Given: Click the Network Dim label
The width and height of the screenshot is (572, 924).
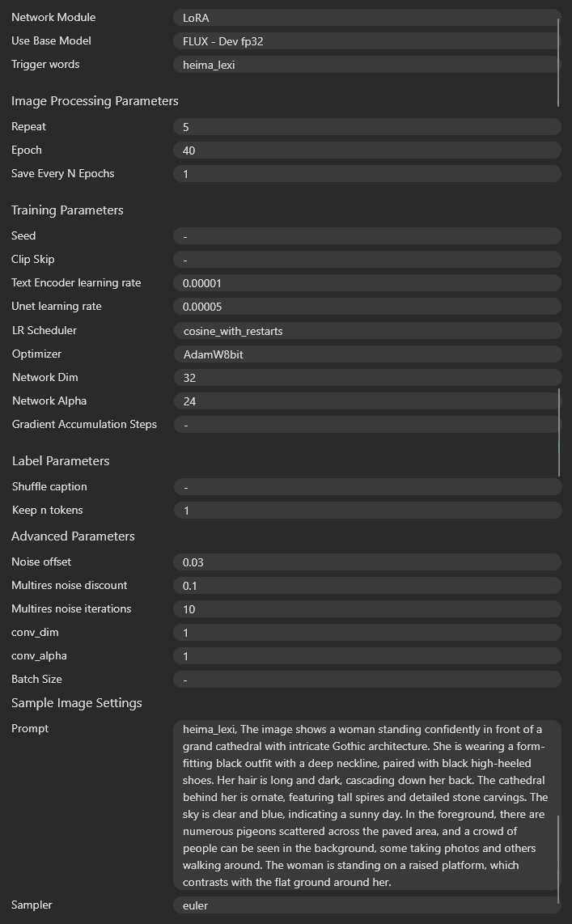Looking at the screenshot, I should (44, 377).
